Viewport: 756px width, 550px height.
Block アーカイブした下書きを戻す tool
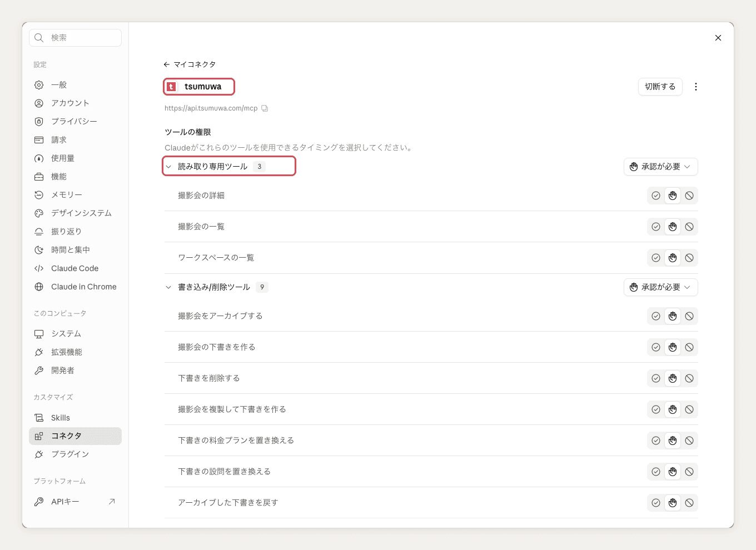[x=689, y=503]
